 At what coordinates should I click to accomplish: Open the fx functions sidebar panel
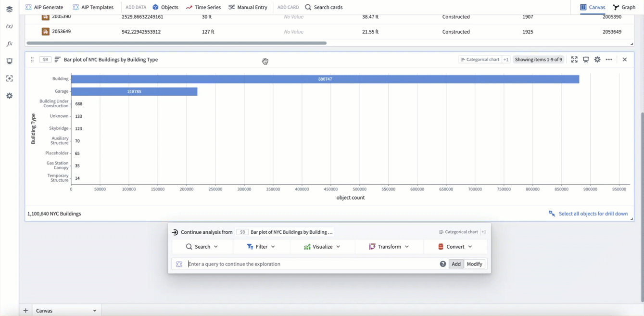pos(9,44)
